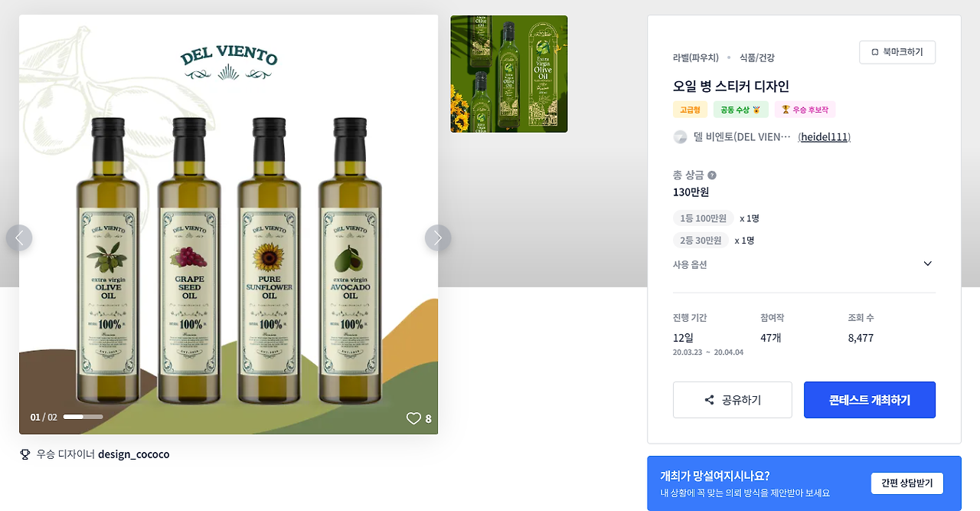This screenshot has width=980, height=511.
Task: Open the 사용 옵션 section label
Action: 690,264
